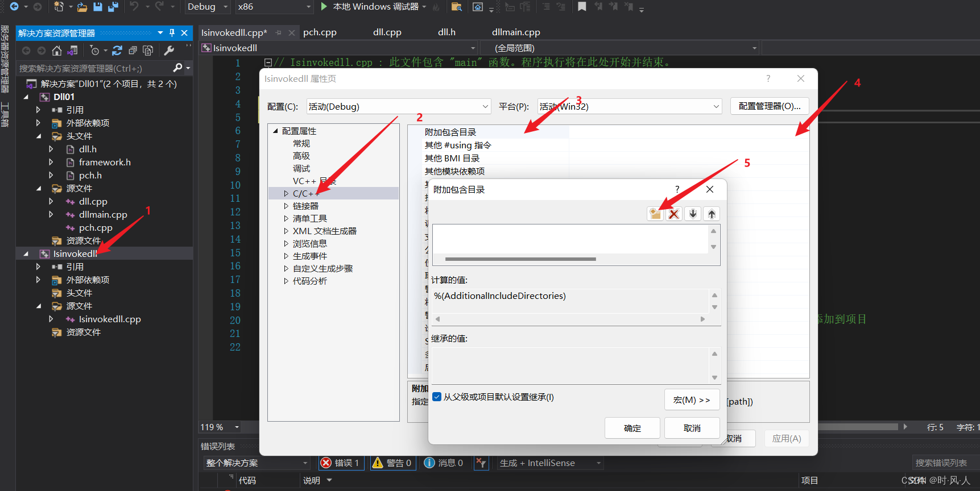Pin the Solution Explorer panel

(x=172, y=33)
